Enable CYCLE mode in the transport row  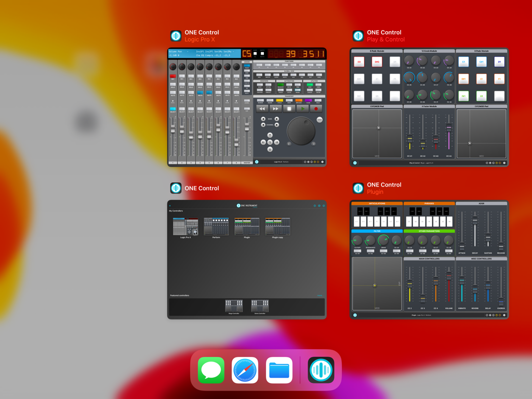(280, 100)
